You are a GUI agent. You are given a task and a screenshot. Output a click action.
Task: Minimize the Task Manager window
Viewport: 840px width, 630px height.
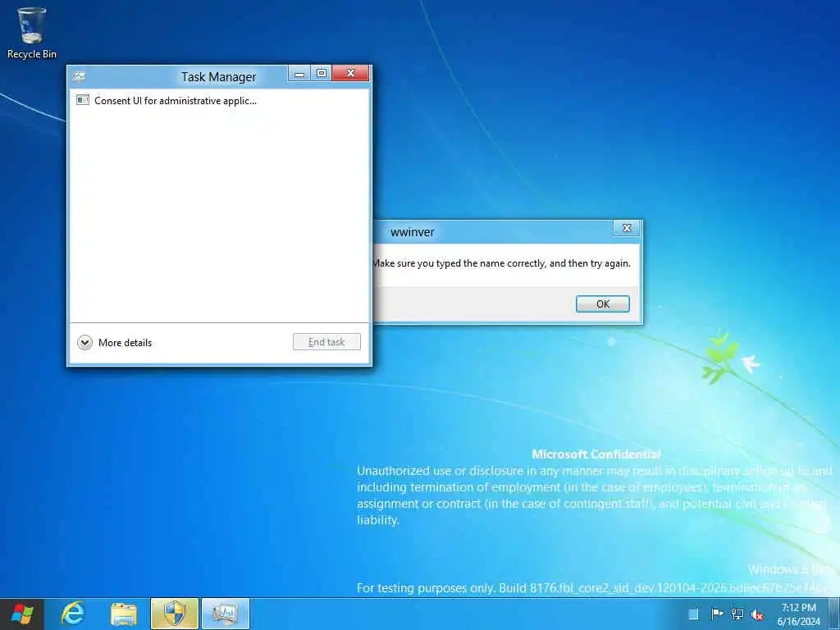[x=299, y=73]
